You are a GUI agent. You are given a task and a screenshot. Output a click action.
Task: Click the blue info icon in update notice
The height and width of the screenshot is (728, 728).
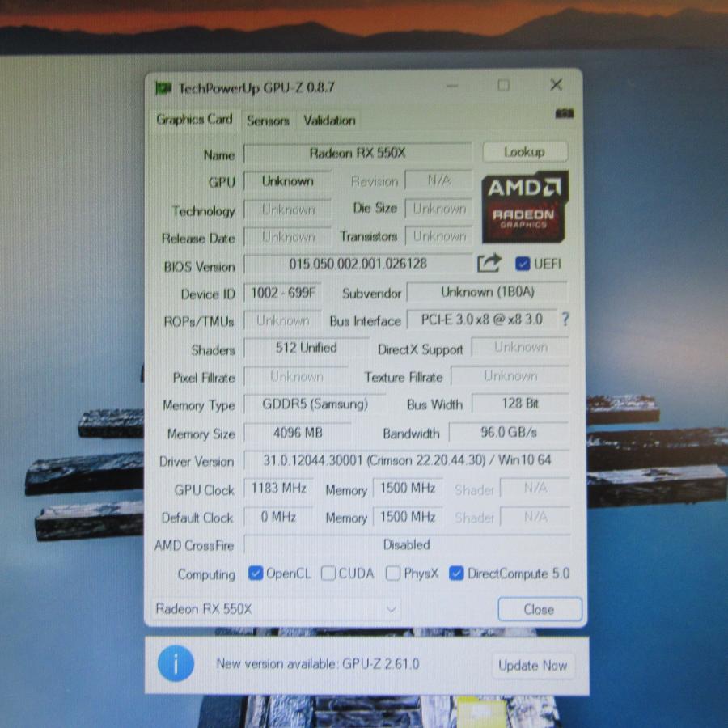pos(176,665)
